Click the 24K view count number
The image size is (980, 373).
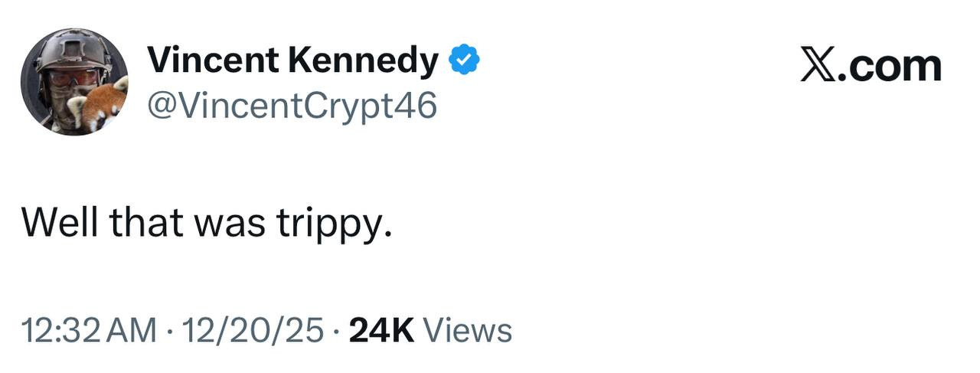tap(381, 331)
